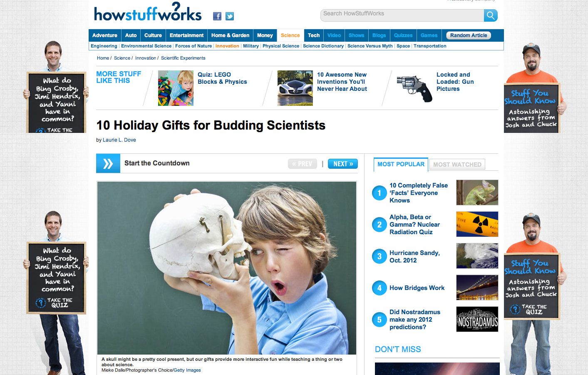Click the HowStuffWorks logo
Image resolution: width=588 pixels, height=375 pixels.
(148, 12)
